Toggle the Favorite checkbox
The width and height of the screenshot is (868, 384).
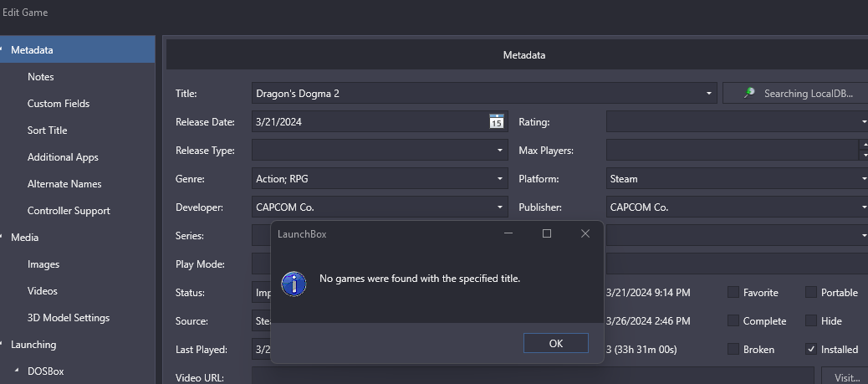(733, 292)
